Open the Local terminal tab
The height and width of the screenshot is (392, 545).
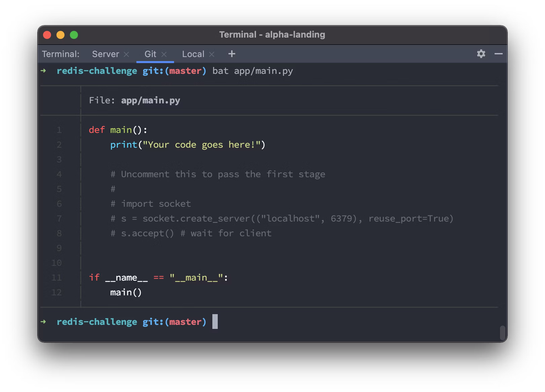point(193,54)
